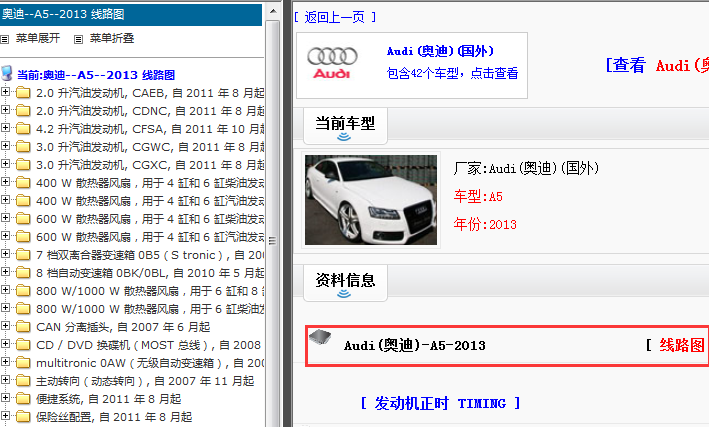
Task: Click the panel splitter grip handle
Action: coord(272,241)
